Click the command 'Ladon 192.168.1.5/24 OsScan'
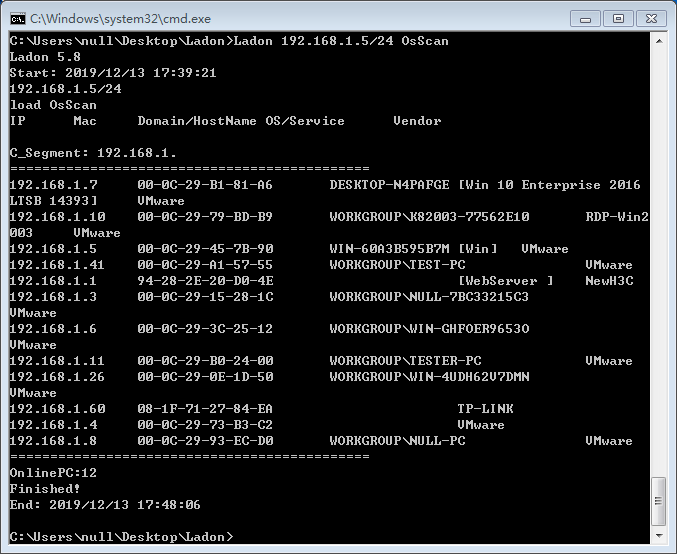The width and height of the screenshot is (677, 554). click(341, 41)
